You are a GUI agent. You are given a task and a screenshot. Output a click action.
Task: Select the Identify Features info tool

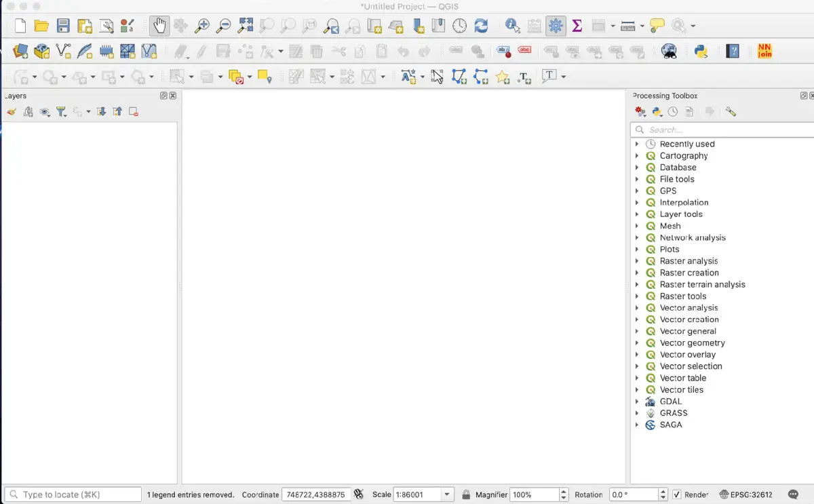(x=513, y=26)
